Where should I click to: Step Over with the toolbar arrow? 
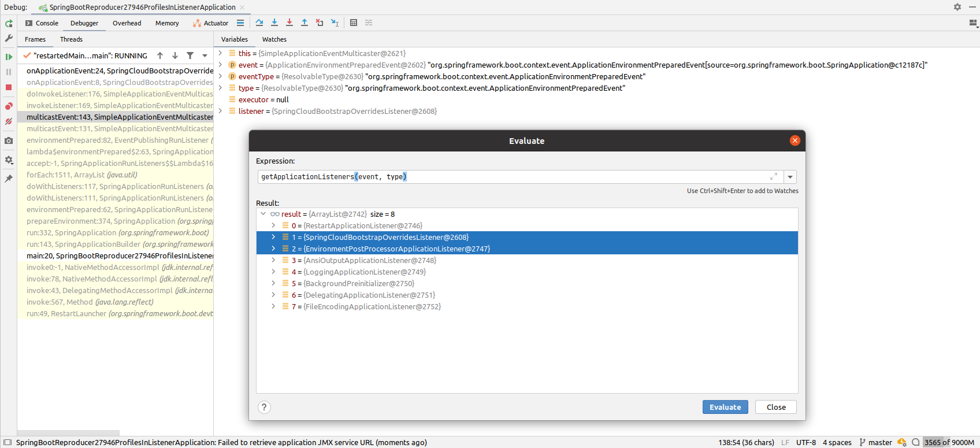(x=259, y=23)
